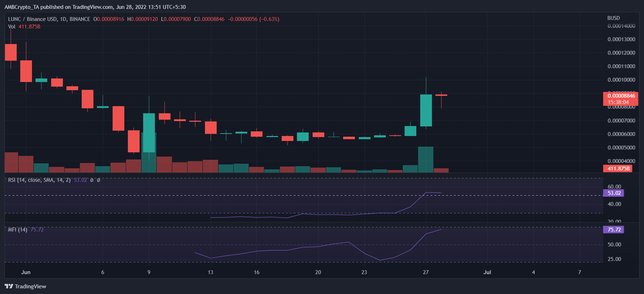This screenshot has height=294, width=644.
Task: Click the Vol 411.875B indicator label
Action: pyautogui.click(x=24, y=27)
